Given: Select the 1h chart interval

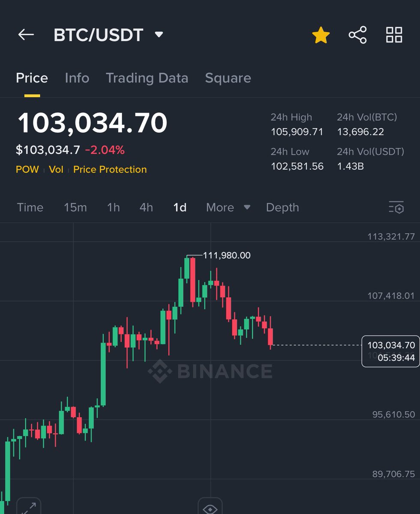Looking at the screenshot, I should [x=113, y=207].
